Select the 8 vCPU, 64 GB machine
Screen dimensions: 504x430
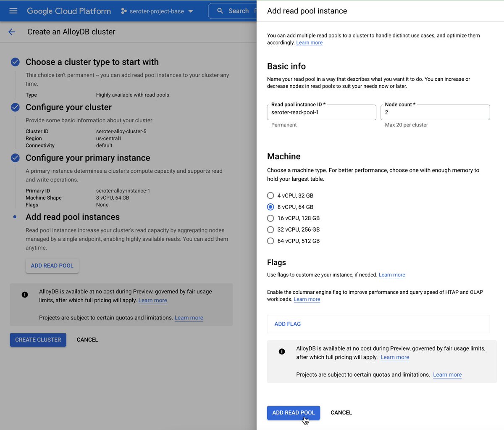(x=270, y=207)
